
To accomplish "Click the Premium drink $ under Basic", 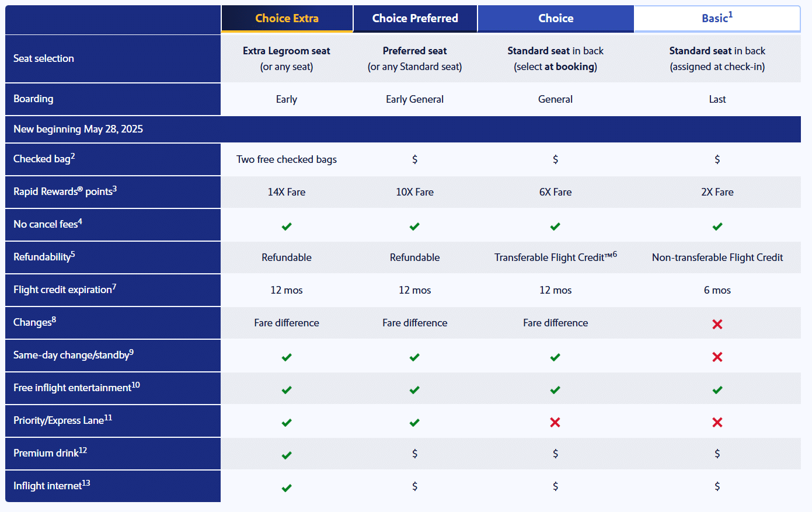I will pyautogui.click(x=717, y=454).
